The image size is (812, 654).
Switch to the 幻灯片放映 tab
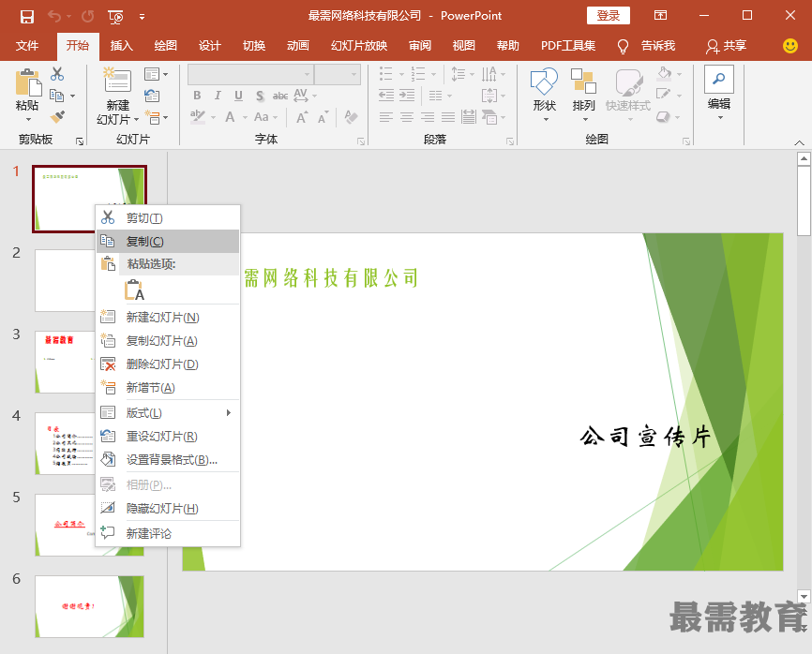pos(359,46)
